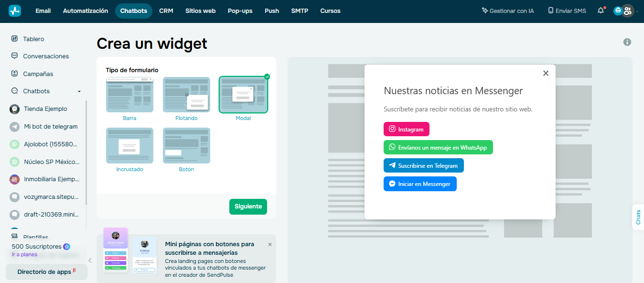Open the notifications bell icon
Image resolution: width=644 pixels, height=283 pixels.
(601, 11)
